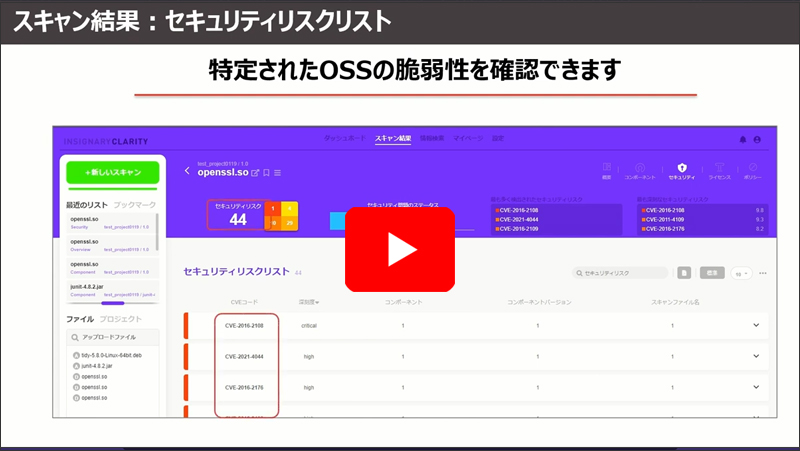This screenshot has width=800, height=451.
Task: Open the rows-per-page 10 dropdown
Action: tap(741, 273)
